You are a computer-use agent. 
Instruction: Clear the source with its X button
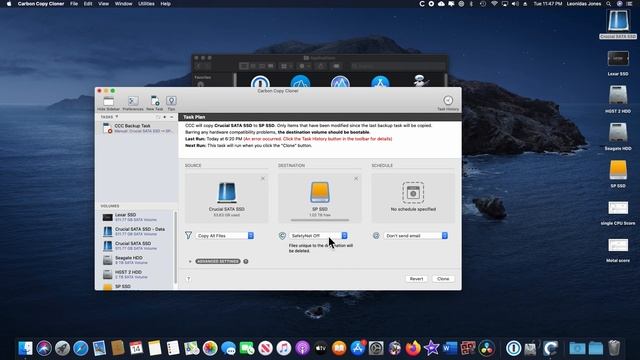[x=263, y=178]
